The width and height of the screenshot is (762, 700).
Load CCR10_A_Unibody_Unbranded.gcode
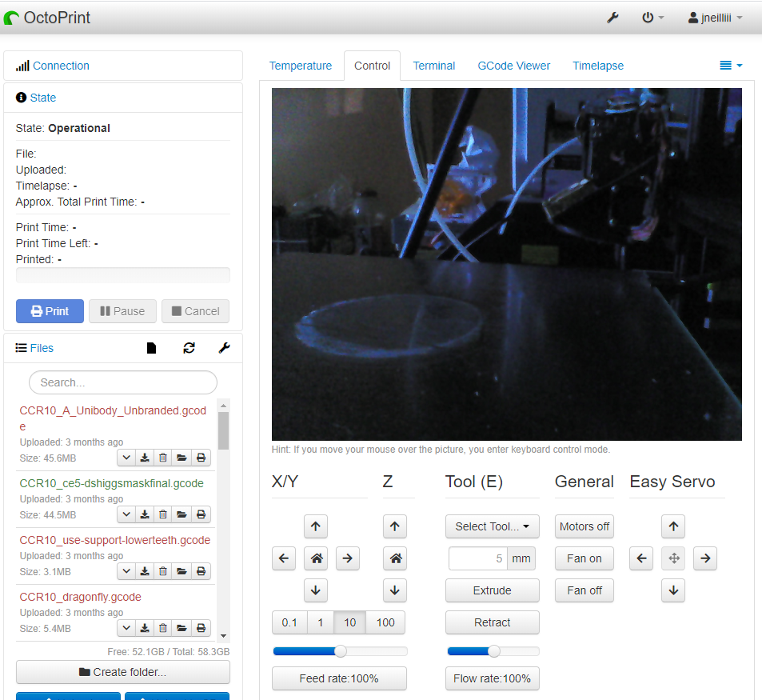click(x=182, y=458)
